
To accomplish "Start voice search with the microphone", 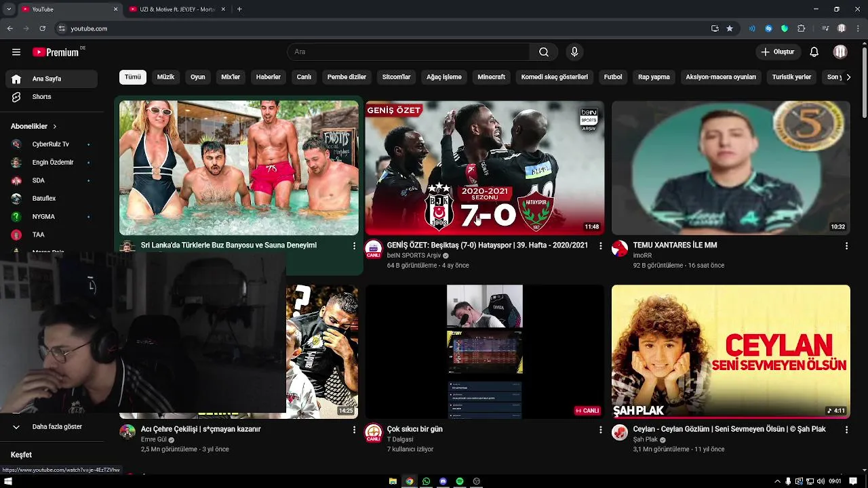I will point(574,52).
